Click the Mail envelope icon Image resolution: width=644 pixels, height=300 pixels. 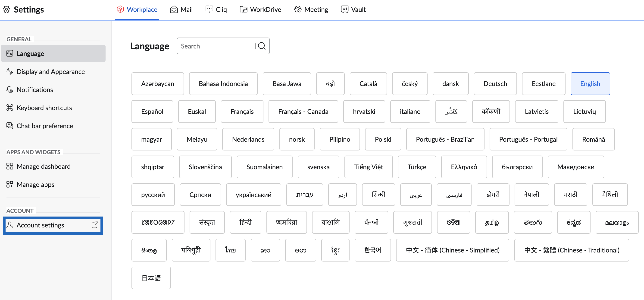tap(174, 10)
